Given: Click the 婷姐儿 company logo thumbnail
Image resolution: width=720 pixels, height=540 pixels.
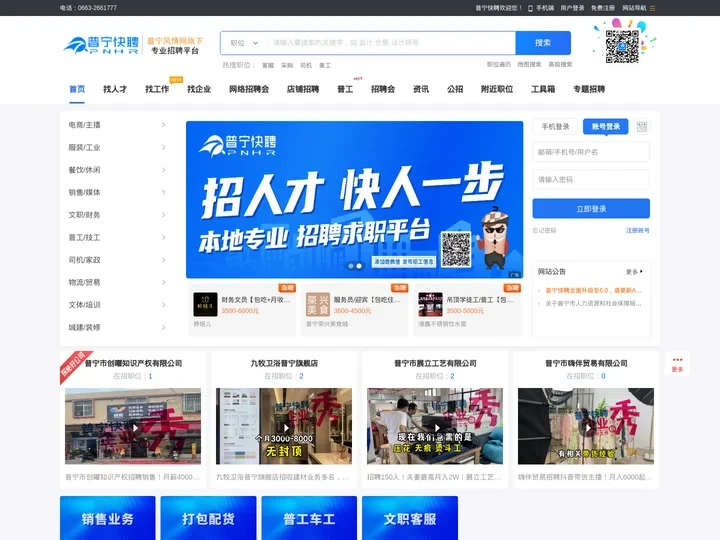Looking at the screenshot, I should coord(205,304).
